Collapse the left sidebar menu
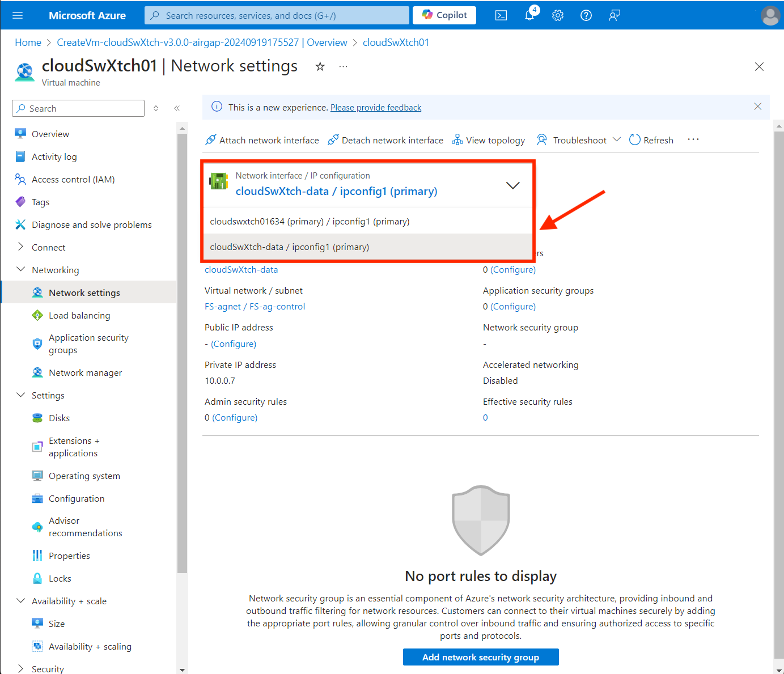The height and width of the screenshot is (674, 784). point(177,108)
